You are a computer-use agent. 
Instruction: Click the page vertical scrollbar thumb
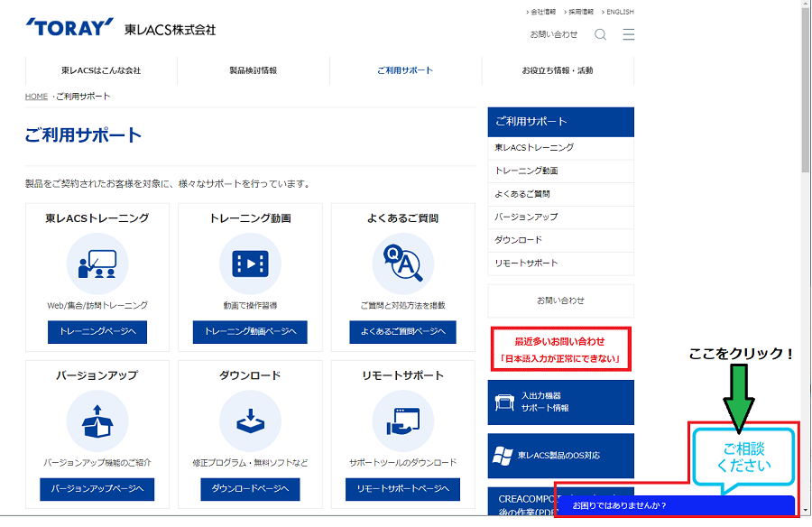(x=806, y=90)
